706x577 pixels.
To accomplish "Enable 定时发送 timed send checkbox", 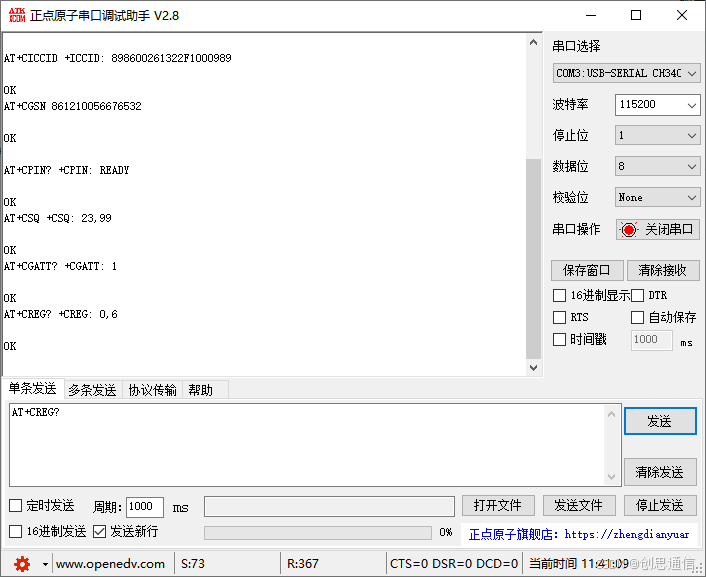I will [16, 505].
